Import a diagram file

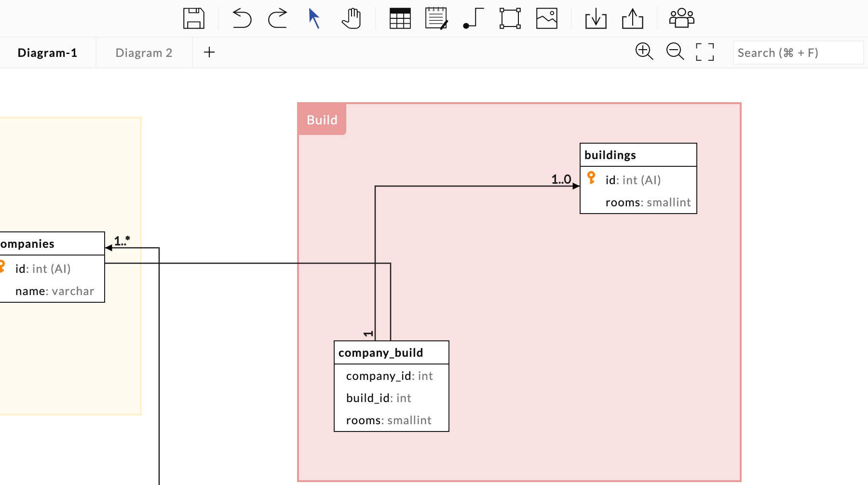pos(596,18)
